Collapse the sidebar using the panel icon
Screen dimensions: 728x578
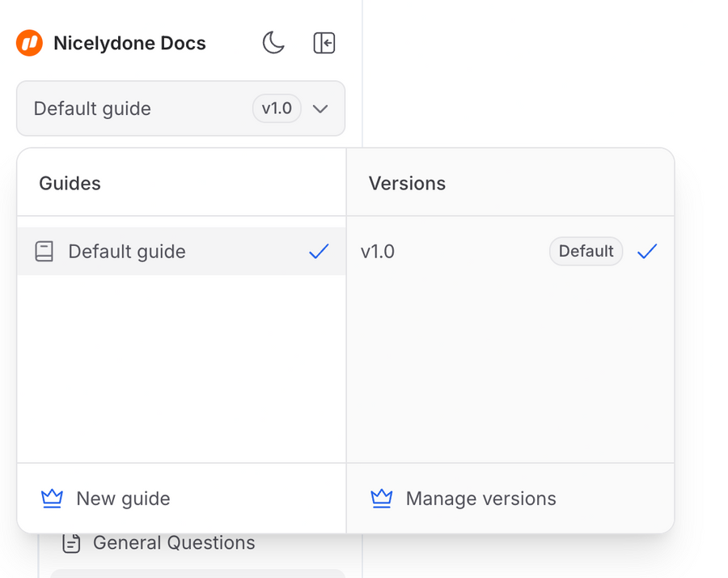(324, 43)
